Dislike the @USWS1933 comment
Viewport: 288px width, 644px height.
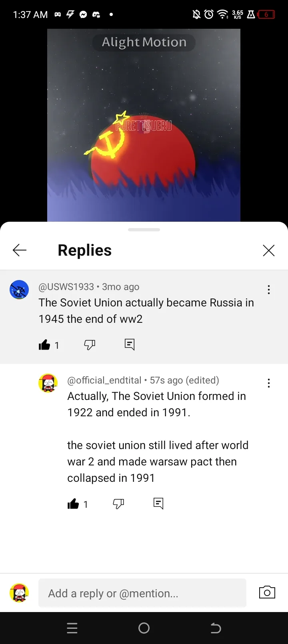[90, 345]
